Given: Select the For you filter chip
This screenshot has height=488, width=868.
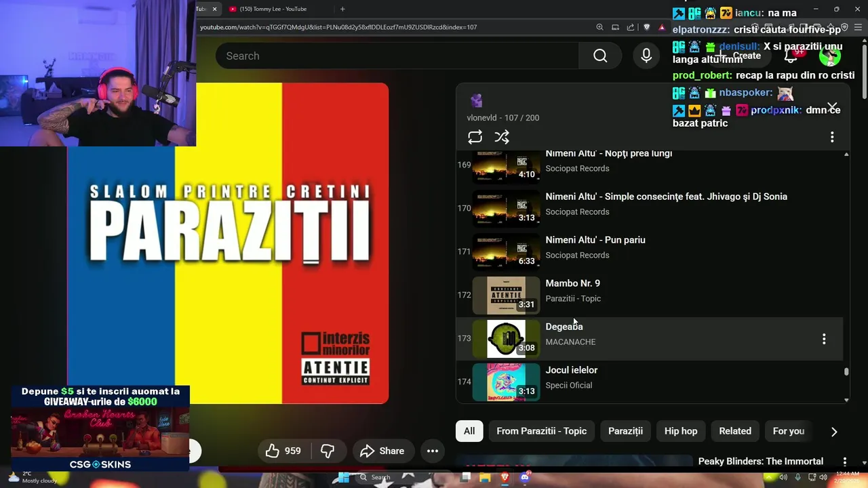Looking at the screenshot, I should pyautogui.click(x=789, y=431).
